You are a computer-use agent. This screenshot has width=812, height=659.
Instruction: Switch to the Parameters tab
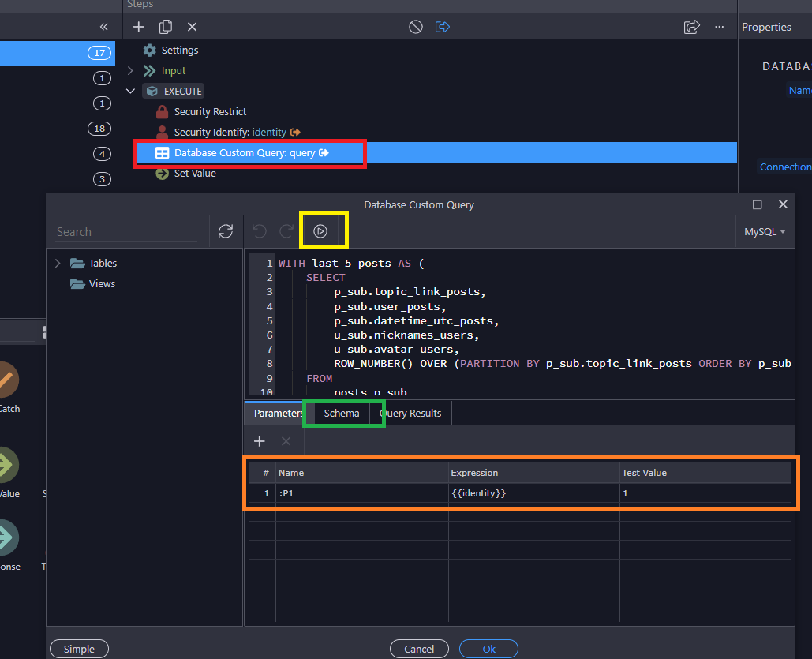(278, 414)
